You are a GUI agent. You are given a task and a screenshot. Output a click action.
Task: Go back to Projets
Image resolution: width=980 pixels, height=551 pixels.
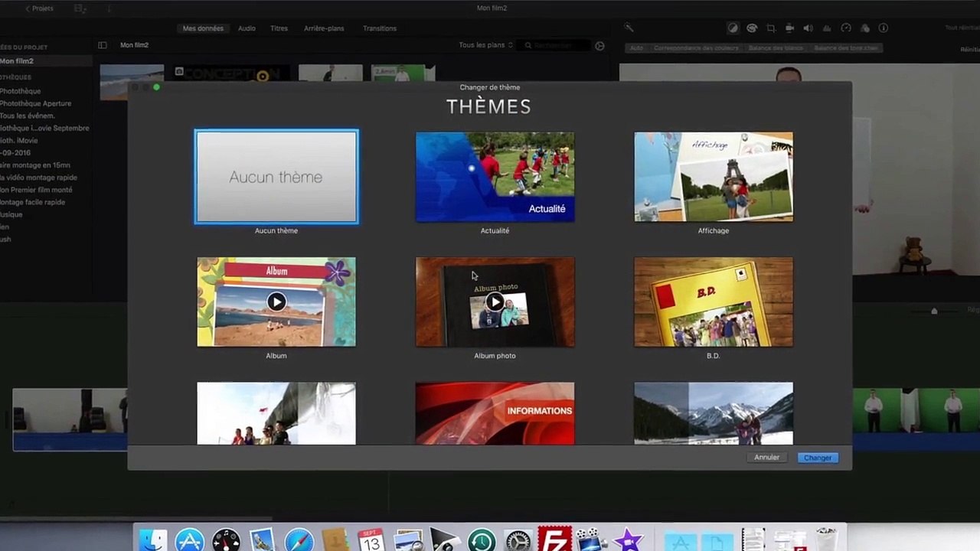(x=39, y=8)
